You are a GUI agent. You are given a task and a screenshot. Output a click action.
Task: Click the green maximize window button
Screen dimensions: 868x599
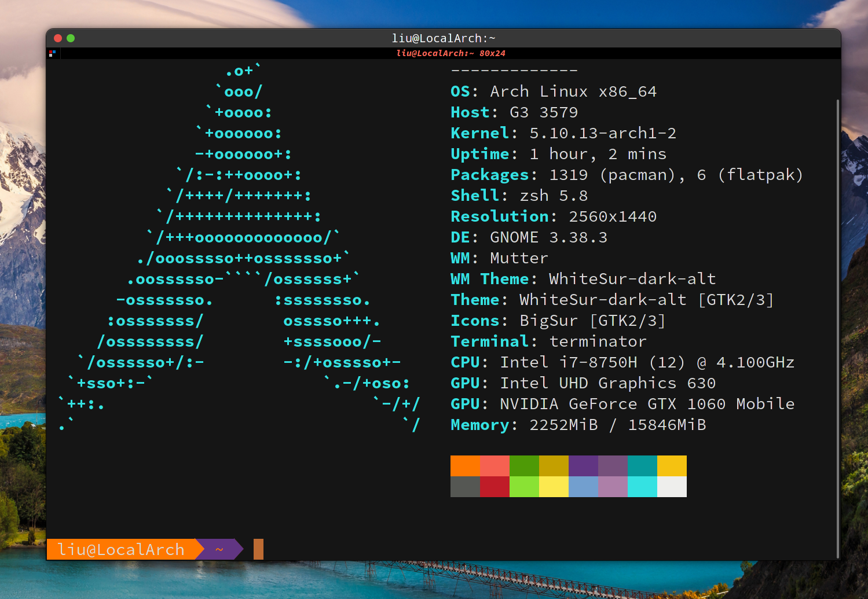tap(71, 38)
